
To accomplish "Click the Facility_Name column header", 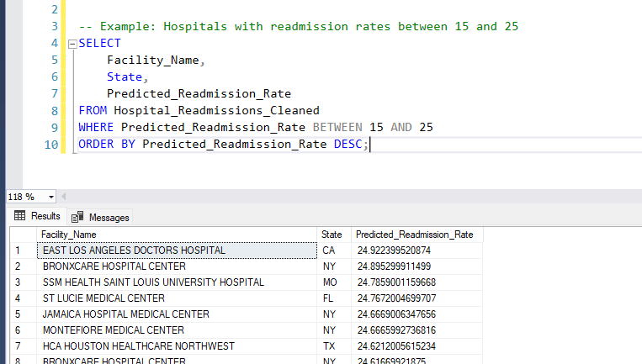I will click(x=177, y=235).
